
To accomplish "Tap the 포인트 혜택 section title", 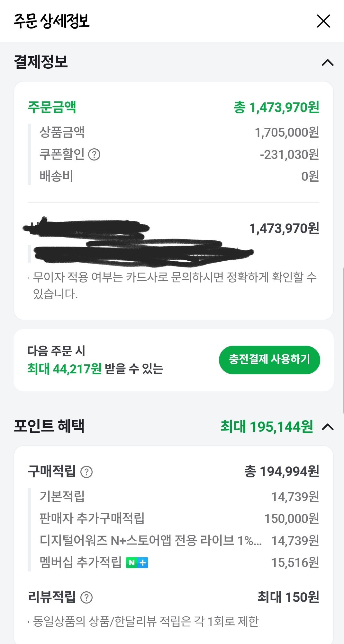I will pos(49,426).
